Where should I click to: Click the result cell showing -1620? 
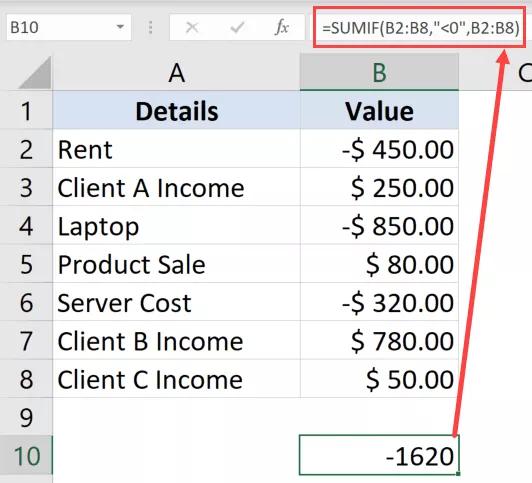pos(379,455)
